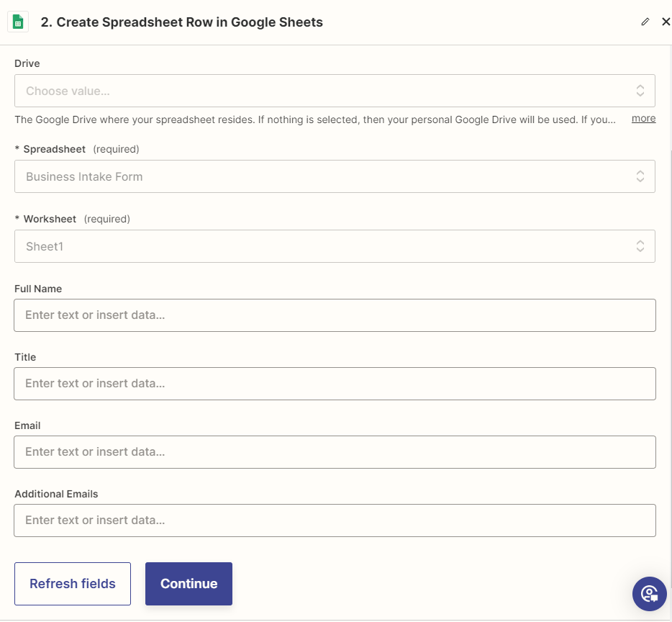
Task: Open the help chat bubble icon
Action: click(x=649, y=594)
